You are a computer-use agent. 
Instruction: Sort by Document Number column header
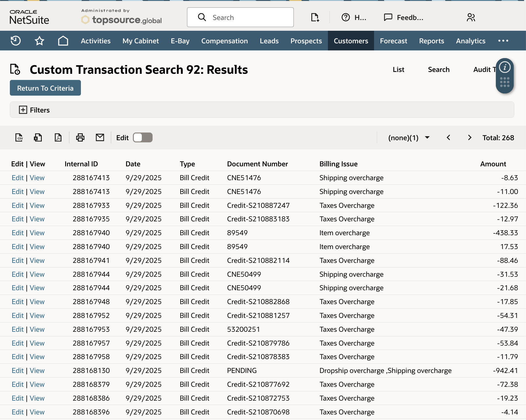tap(257, 164)
